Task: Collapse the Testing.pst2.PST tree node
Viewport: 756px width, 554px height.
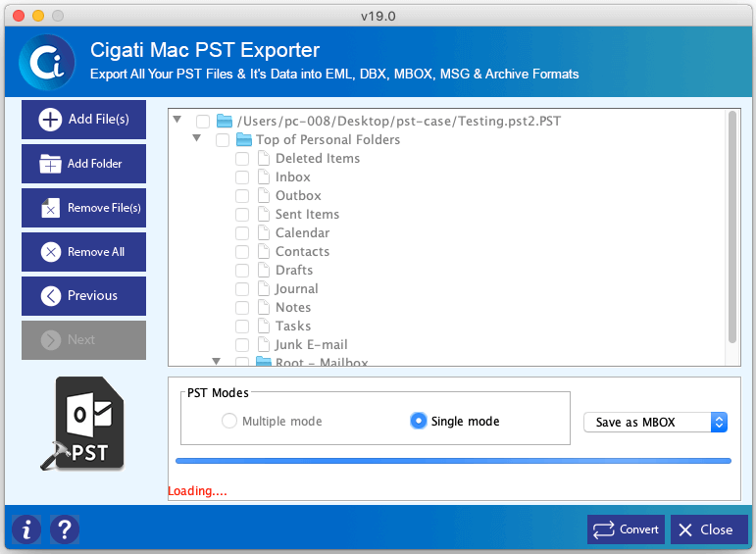Action: [177, 119]
